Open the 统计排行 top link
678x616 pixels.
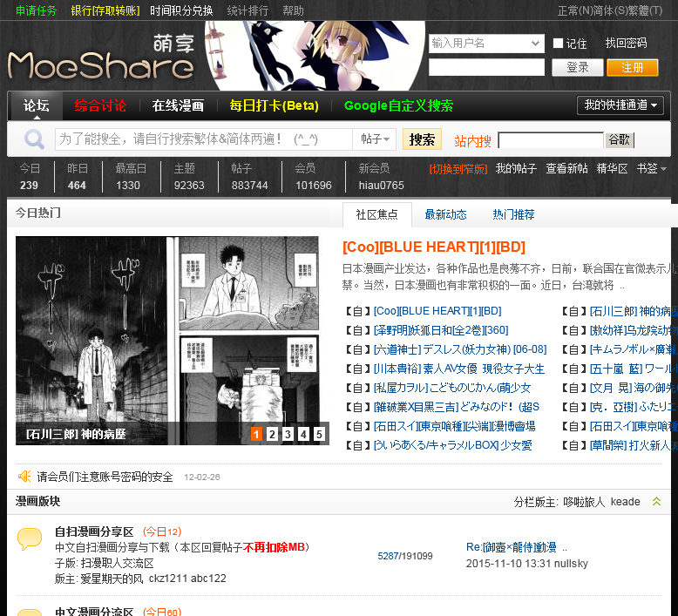[247, 10]
